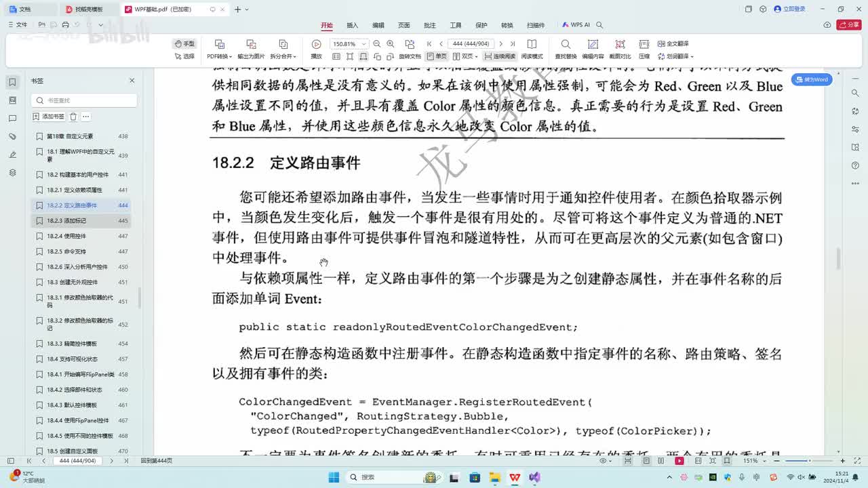Open 查找替换 find and replace
868x488 pixels.
point(566,49)
